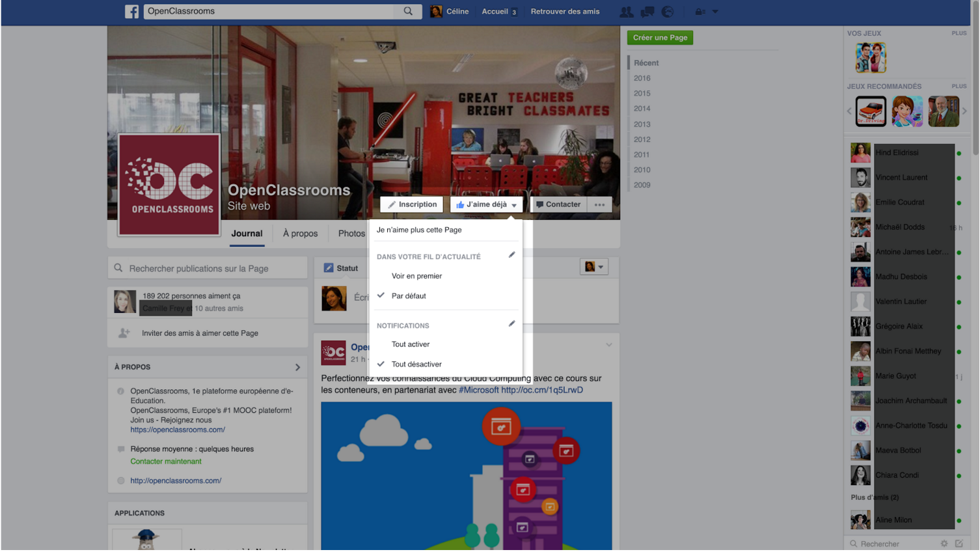The width and height of the screenshot is (980, 552).
Task: Click OpenClassrooms avatar on the post
Action: pos(333,353)
